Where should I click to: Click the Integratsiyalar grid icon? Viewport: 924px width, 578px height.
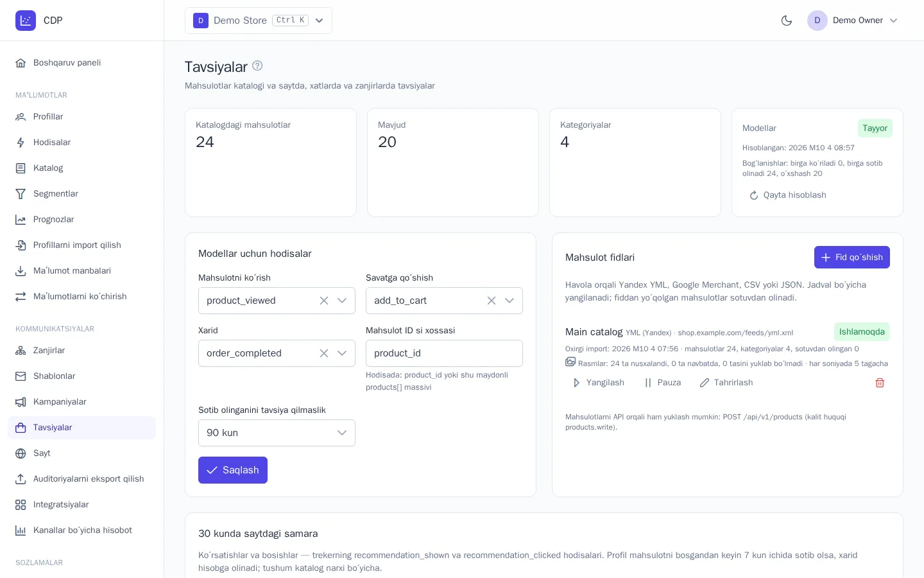21,505
